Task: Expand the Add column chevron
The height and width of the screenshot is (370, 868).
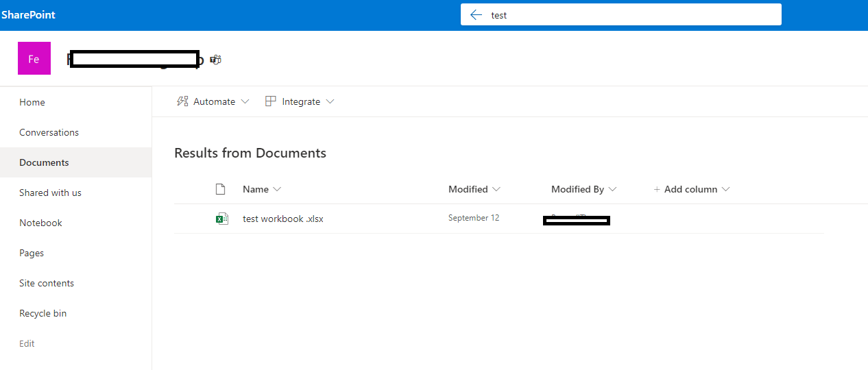Action: click(725, 189)
